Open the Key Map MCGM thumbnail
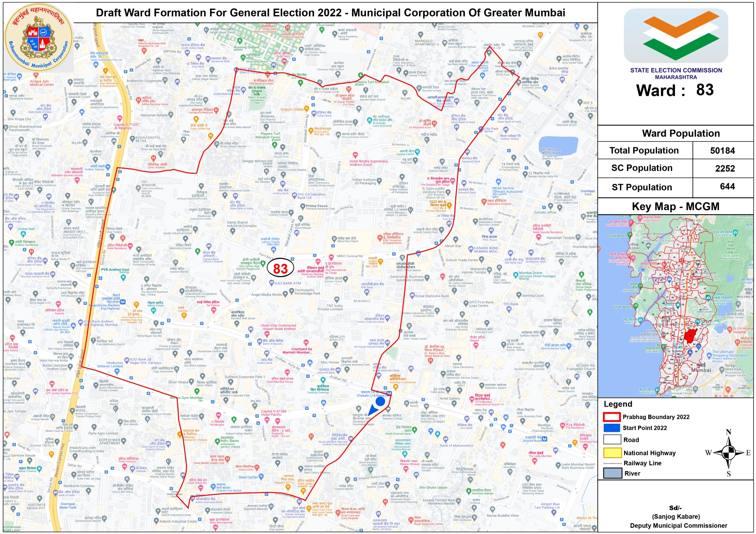Screen dimensions: 756x534 coord(675,306)
